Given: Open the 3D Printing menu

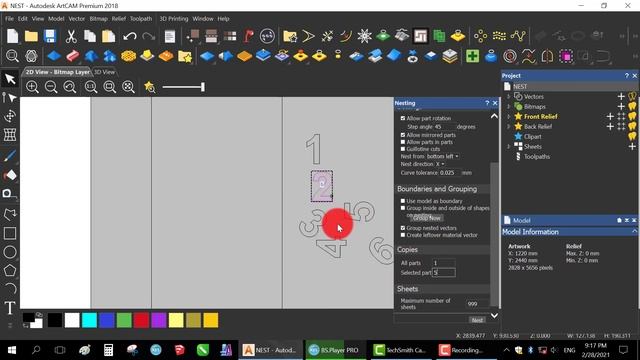Looking at the screenshot, I should pos(173,19).
